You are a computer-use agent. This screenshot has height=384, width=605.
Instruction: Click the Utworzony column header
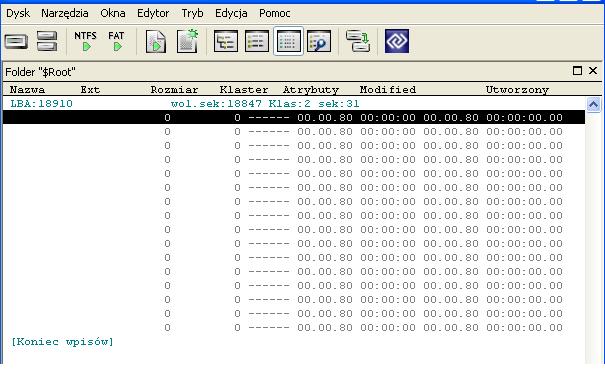pos(517,90)
